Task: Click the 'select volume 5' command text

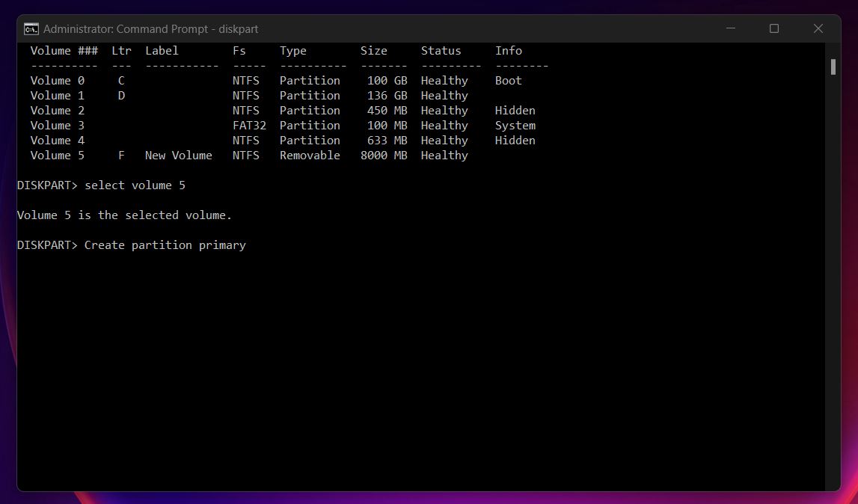Action: click(135, 185)
